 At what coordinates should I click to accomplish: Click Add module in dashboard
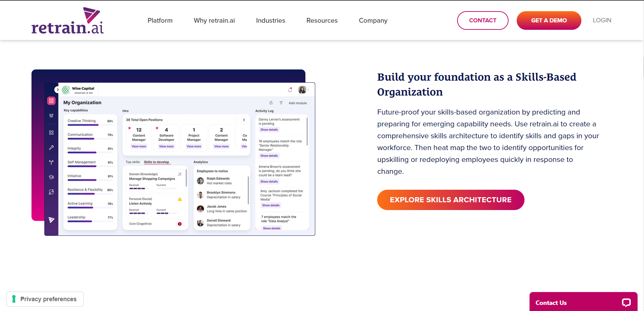click(298, 103)
